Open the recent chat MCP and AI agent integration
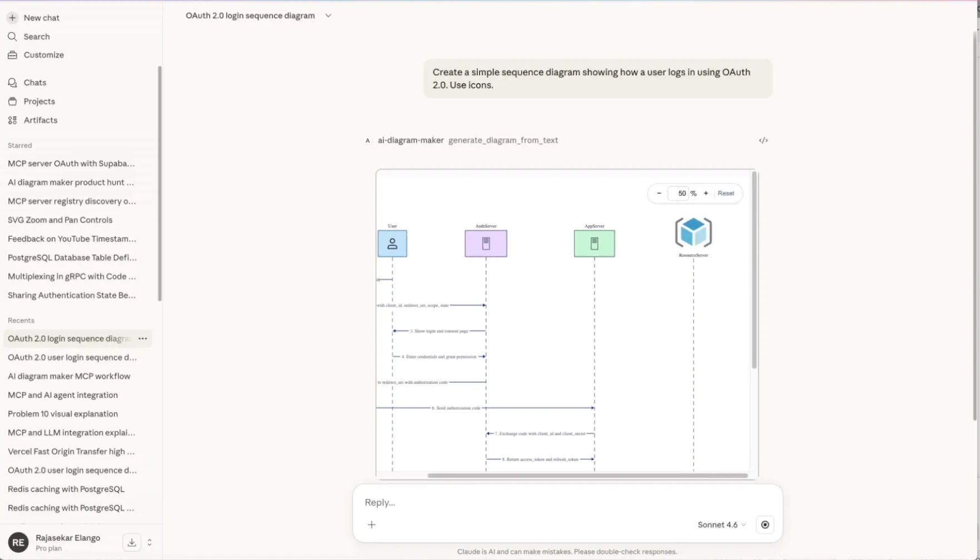Image resolution: width=980 pixels, height=560 pixels. (63, 395)
